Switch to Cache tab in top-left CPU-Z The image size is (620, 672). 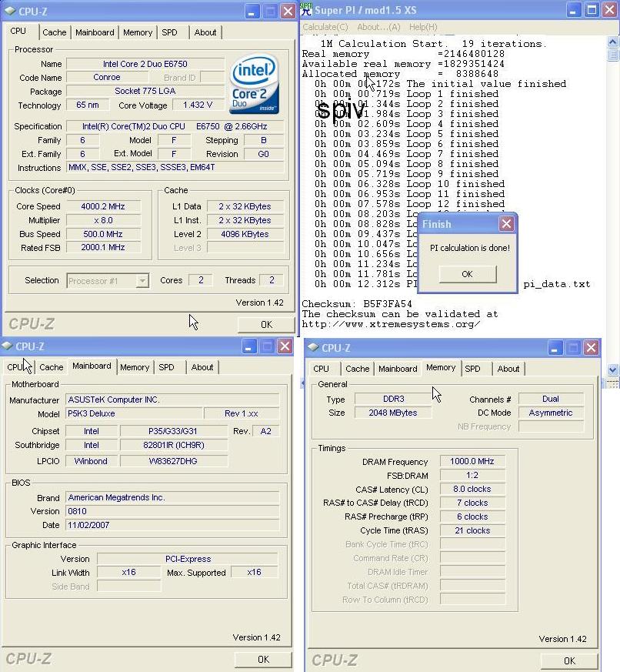click(x=55, y=32)
